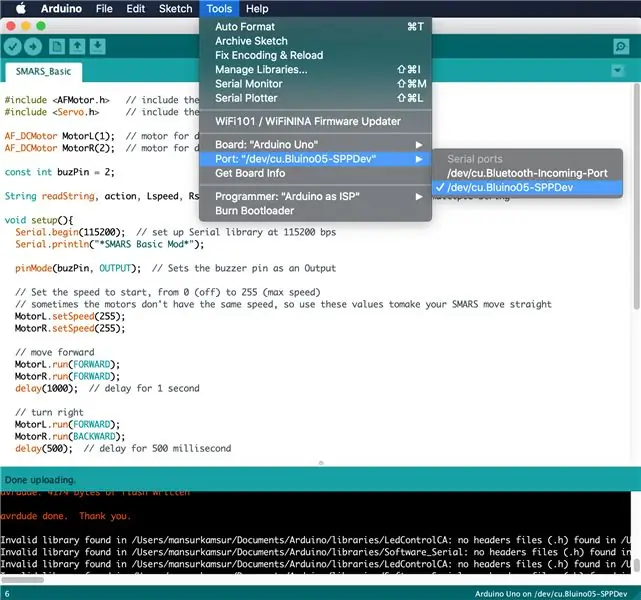Click 'AF_DCMotor MotorR(2);' line

pyautogui.click(x=60, y=148)
